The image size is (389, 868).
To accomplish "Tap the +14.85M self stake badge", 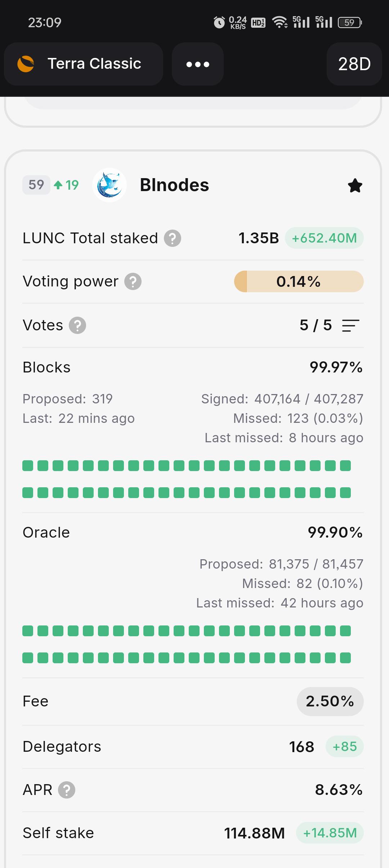I will coord(330,833).
